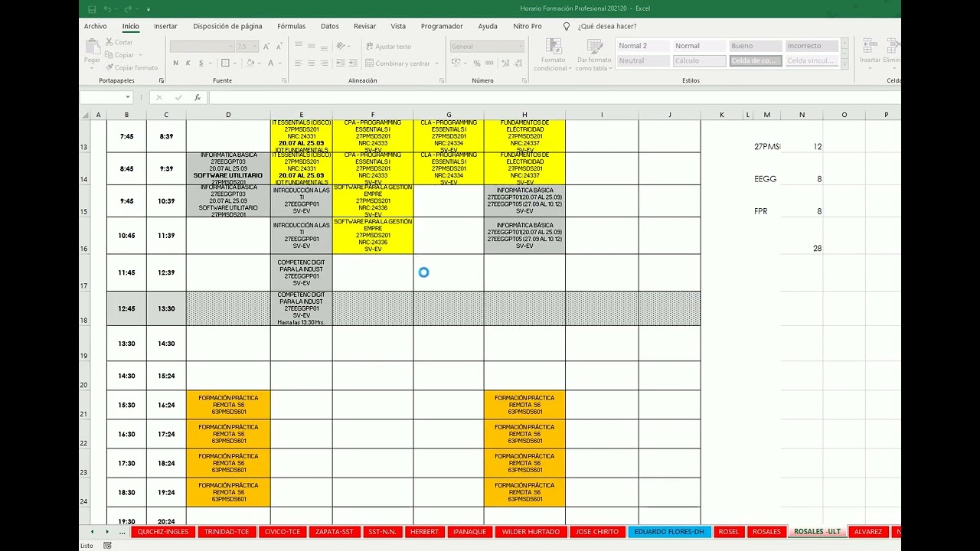Click the ¿Qué desea hacer? search box
Image resolution: width=980 pixels, height=551 pixels.
606,26
